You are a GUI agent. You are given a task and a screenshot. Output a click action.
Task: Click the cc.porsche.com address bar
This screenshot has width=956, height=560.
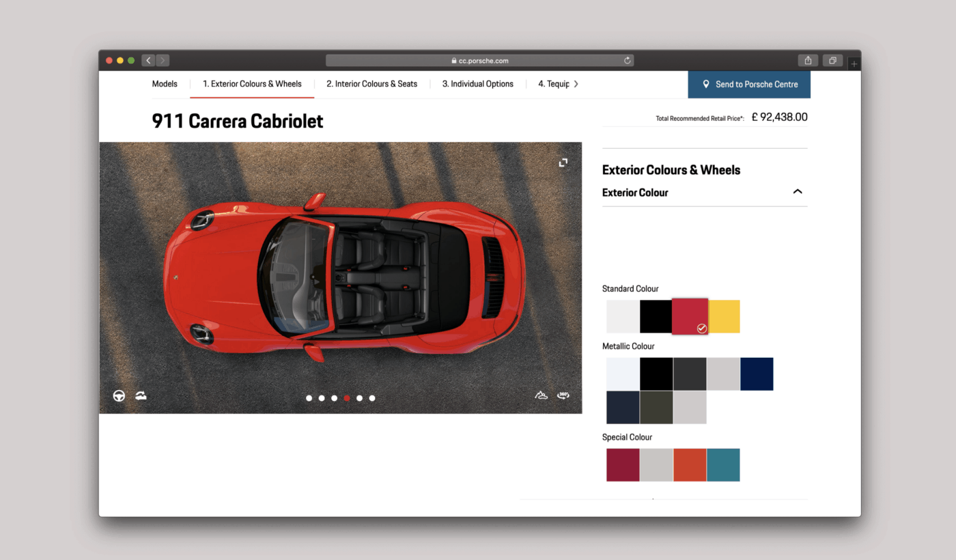coord(479,61)
